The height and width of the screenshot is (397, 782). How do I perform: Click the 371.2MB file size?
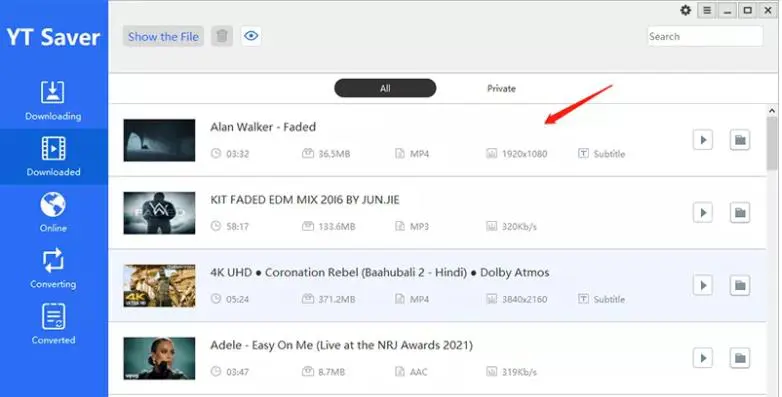coord(337,299)
